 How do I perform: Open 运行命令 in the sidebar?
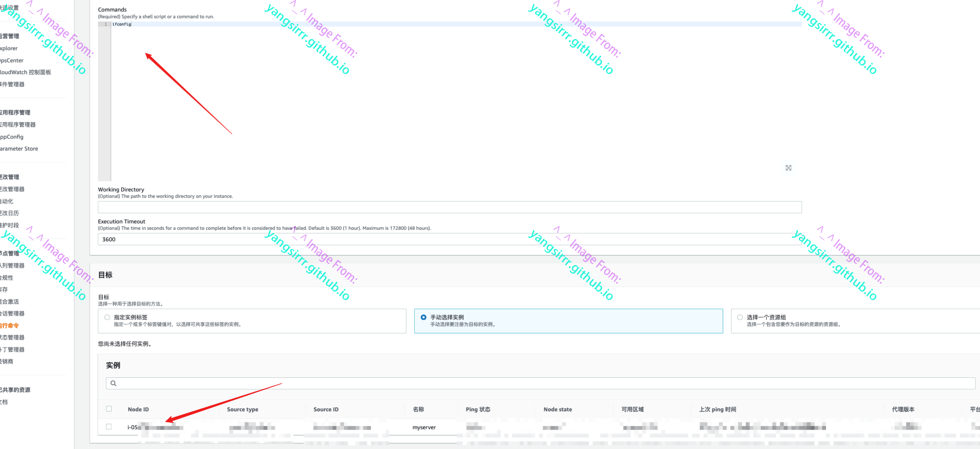pyautogui.click(x=9, y=325)
